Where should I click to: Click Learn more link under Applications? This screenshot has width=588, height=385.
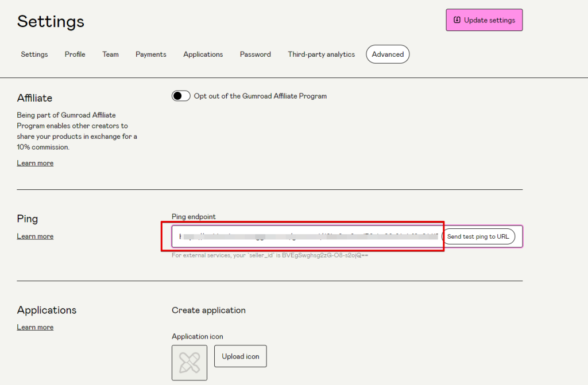pos(35,328)
